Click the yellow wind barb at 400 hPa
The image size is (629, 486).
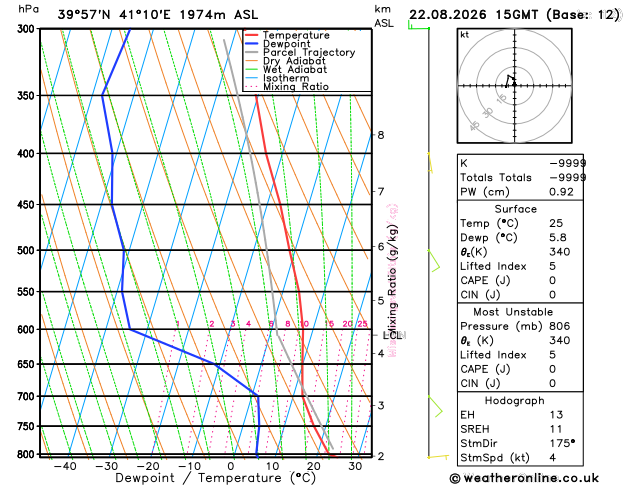click(x=430, y=163)
